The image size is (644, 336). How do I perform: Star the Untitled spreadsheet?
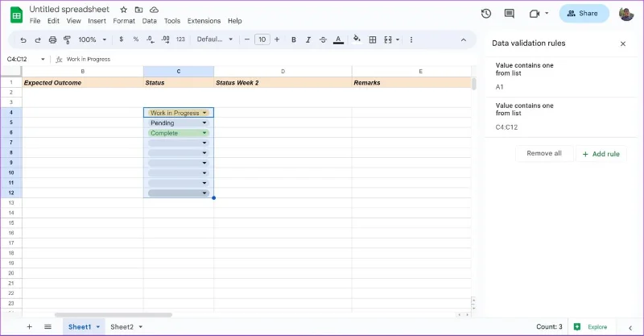point(124,10)
